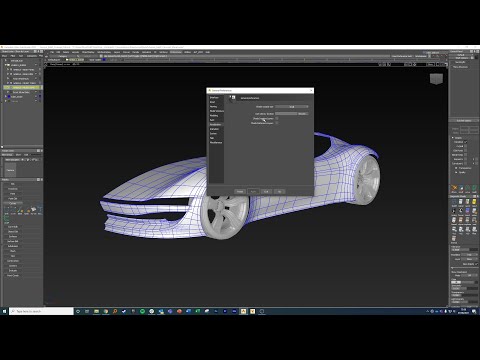Open the Help menu
Screen dimensions: 480x360
coord(208,52)
